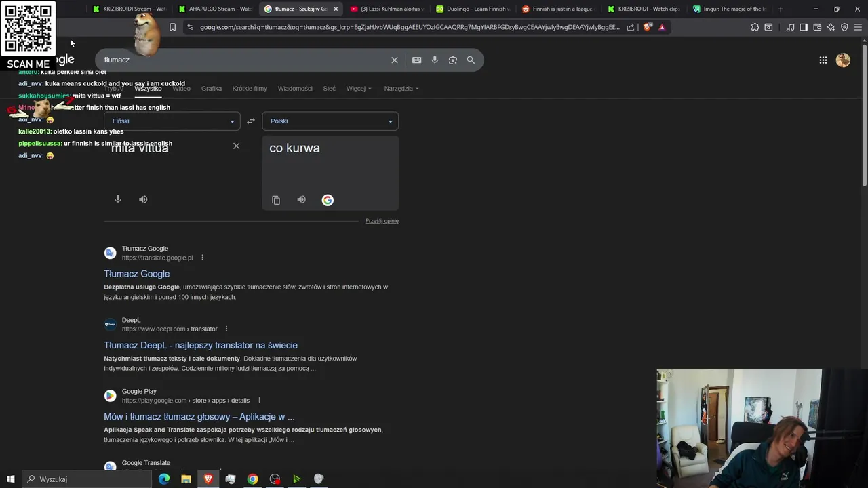Viewport: 868px width, 488px height.
Task: Click the Prześlij opinię feedback link
Action: tap(382, 221)
